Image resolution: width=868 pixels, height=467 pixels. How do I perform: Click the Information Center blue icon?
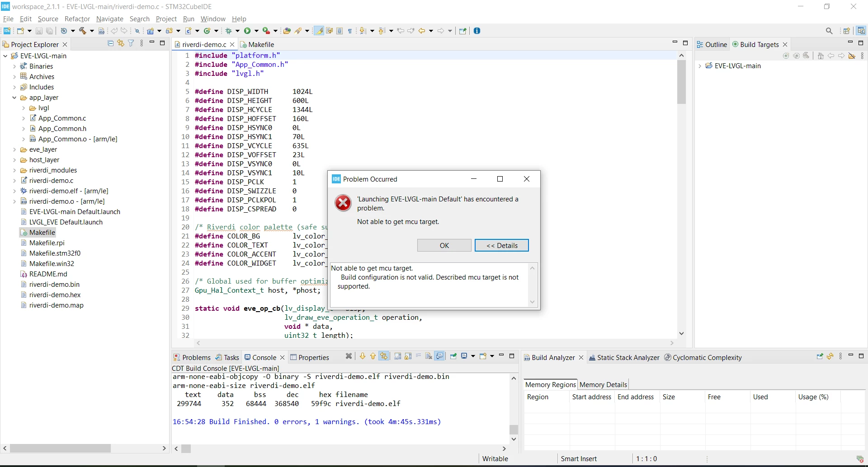click(x=477, y=31)
